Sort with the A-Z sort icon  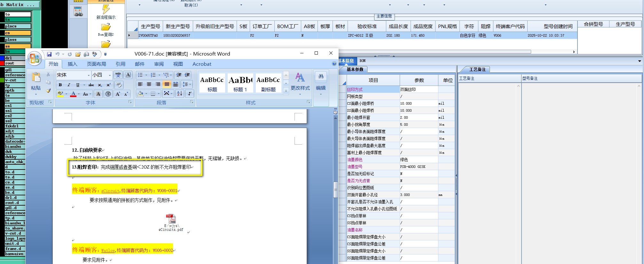tap(180, 94)
